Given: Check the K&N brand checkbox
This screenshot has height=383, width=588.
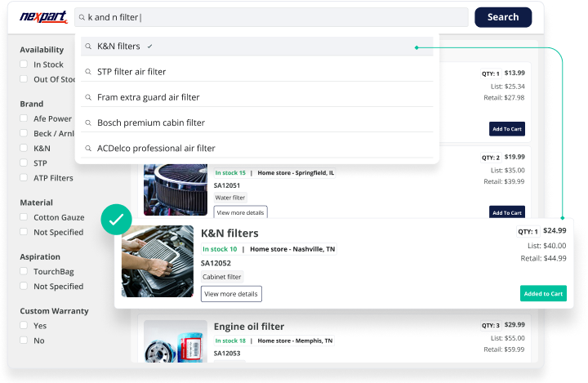Looking at the screenshot, I should 24,148.
